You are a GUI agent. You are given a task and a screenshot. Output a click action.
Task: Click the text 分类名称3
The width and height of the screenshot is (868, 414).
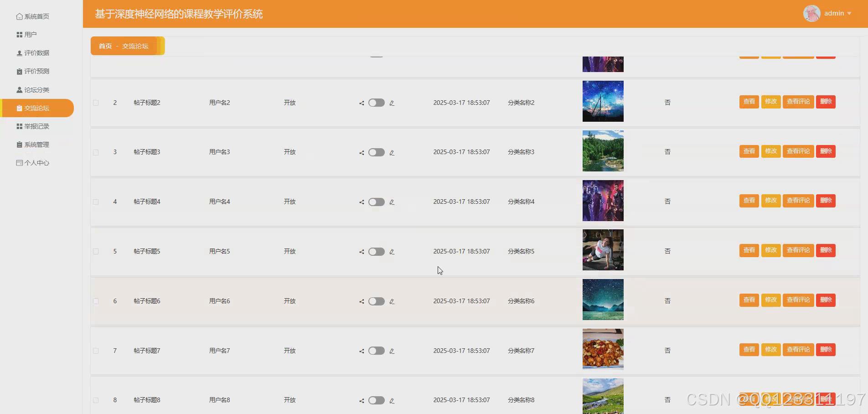click(521, 152)
